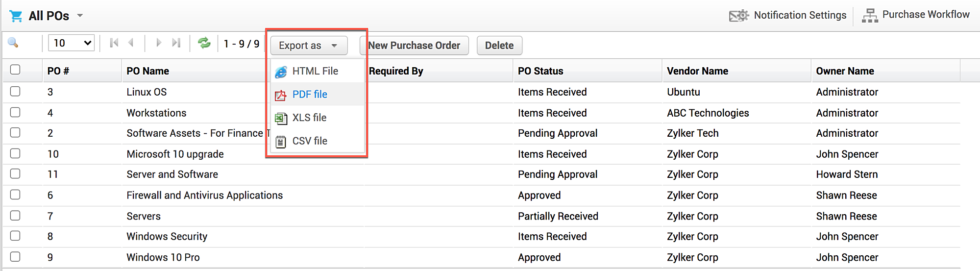Open the rows-per-page dropdown showing 10
The width and height of the screenshot is (980, 271).
click(x=72, y=43)
